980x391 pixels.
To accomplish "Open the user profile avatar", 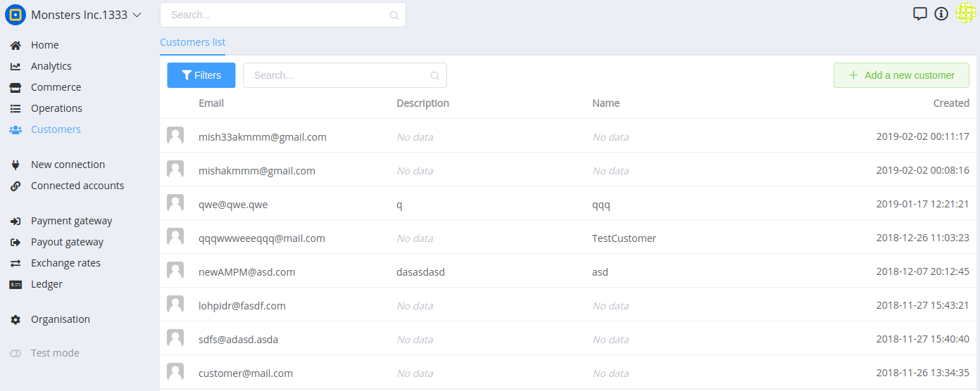I will pyautogui.click(x=966, y=13).
